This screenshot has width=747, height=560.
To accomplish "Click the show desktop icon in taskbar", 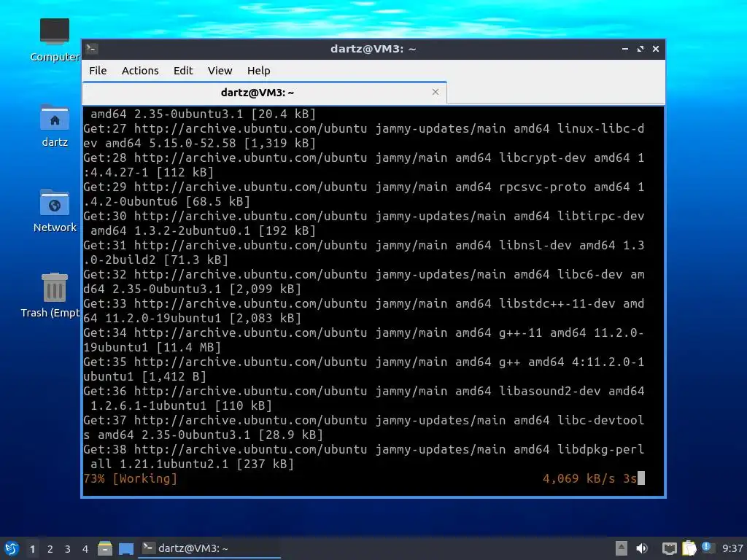I will point(126,549).
